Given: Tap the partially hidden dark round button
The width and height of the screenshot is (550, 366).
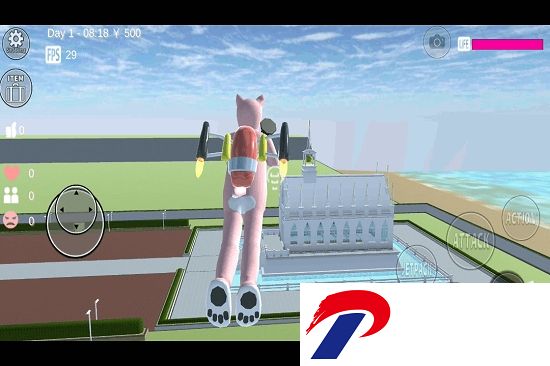Looking at the screenshot, I should [507, 278].
